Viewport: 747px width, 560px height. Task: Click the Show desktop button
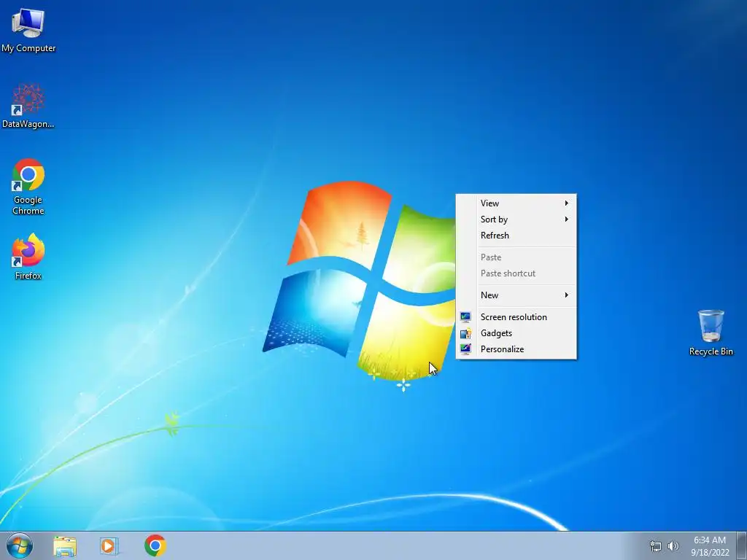[x=742, y=546]
